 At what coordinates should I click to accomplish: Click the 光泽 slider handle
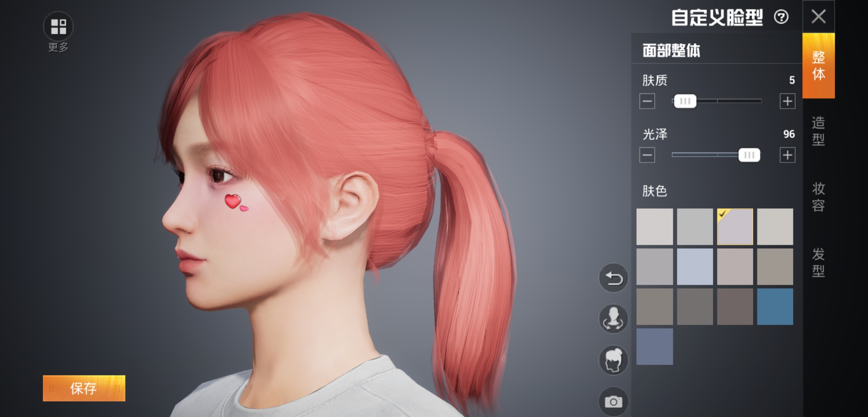click(x=749, y=155)
